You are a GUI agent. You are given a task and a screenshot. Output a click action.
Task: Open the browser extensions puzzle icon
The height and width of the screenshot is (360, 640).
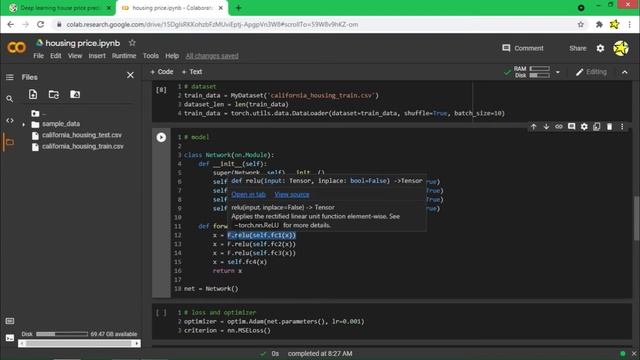[x=599, y=24]
